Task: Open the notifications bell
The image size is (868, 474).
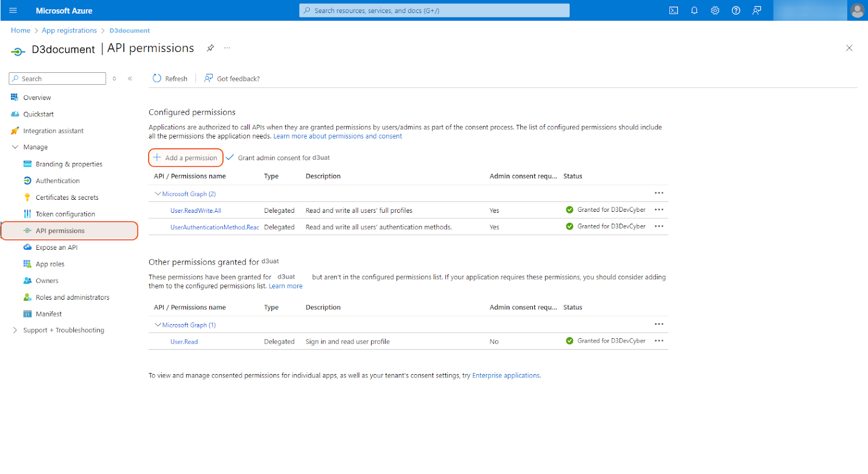Action: tap(694, 10)
